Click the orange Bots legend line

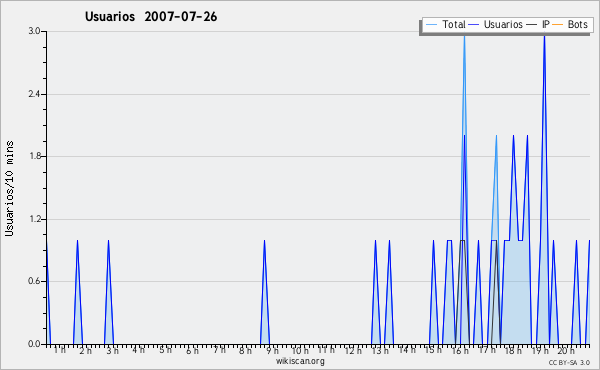click(x=558, y=25)
